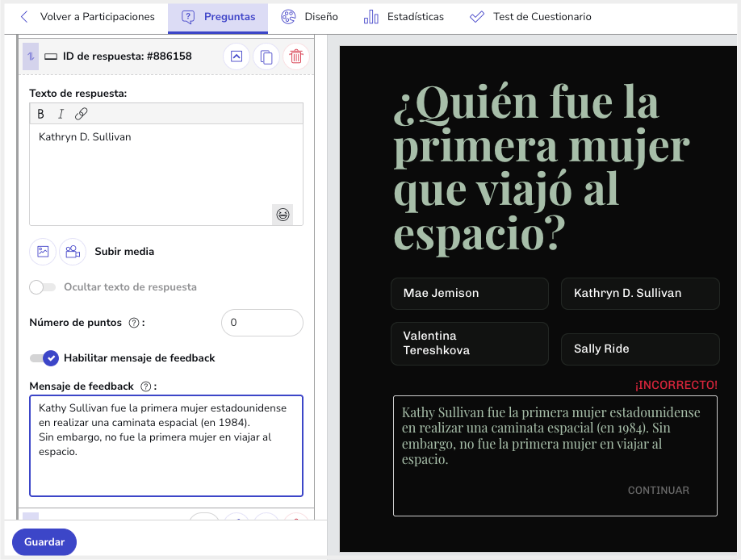Upload a video via the camera media icon
This screenshot has height=560, width=741.
pyautogui.click(x=73, y=251)
